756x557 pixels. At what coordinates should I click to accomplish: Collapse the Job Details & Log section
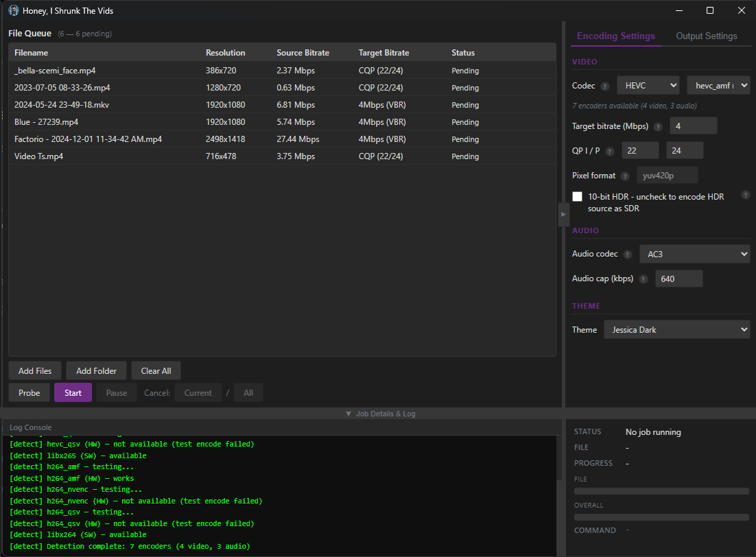pos(380,414)
